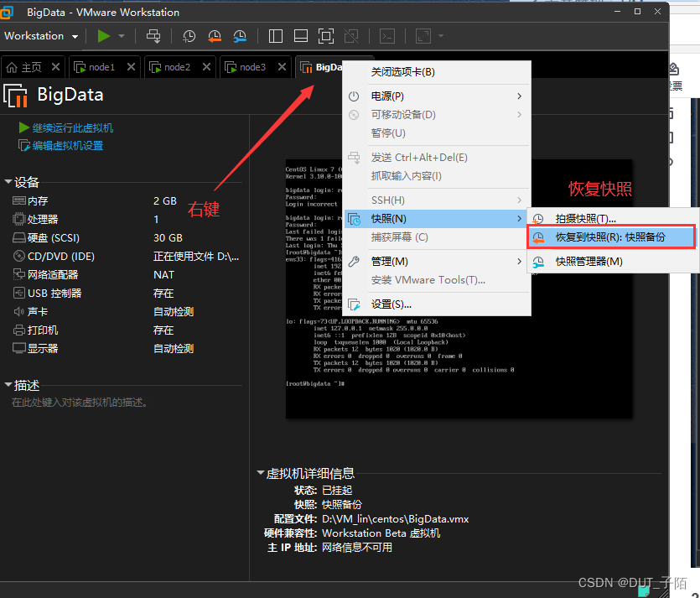Click the take snapshot toolbar icon
The height and width of the screenshot is (598, 700).
click(189, 36)
